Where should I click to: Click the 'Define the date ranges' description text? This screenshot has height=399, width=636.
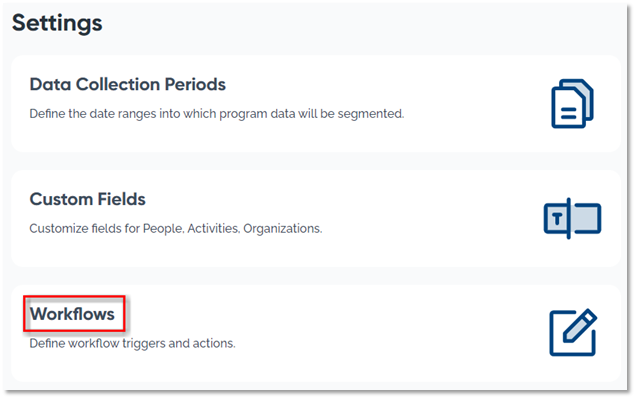click(217, 114)
